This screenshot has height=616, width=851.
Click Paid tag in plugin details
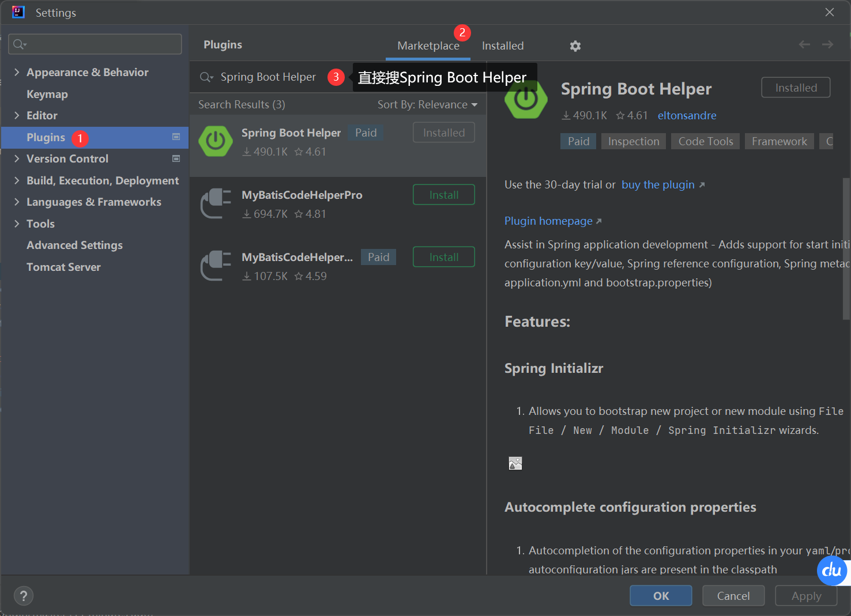click(578, 141)
